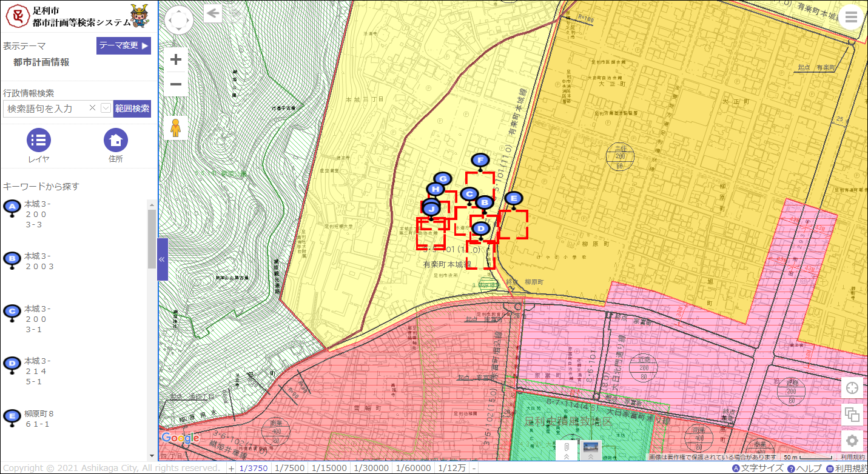Zoom in with the plus button

click(x=176, y=59)
